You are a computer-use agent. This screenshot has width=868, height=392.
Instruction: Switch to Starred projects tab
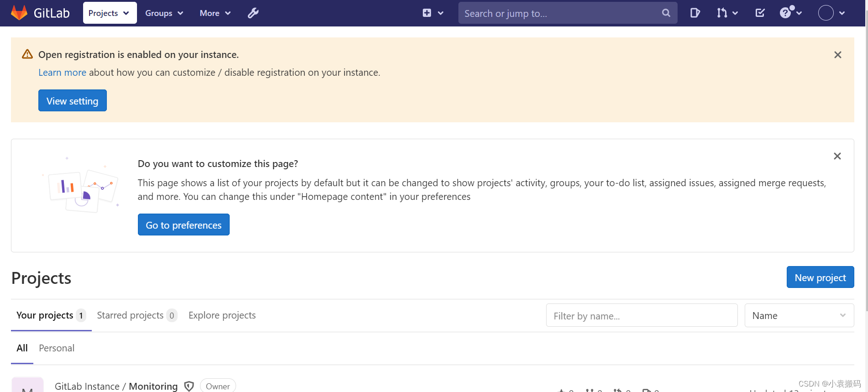click(x=137, y=315)
